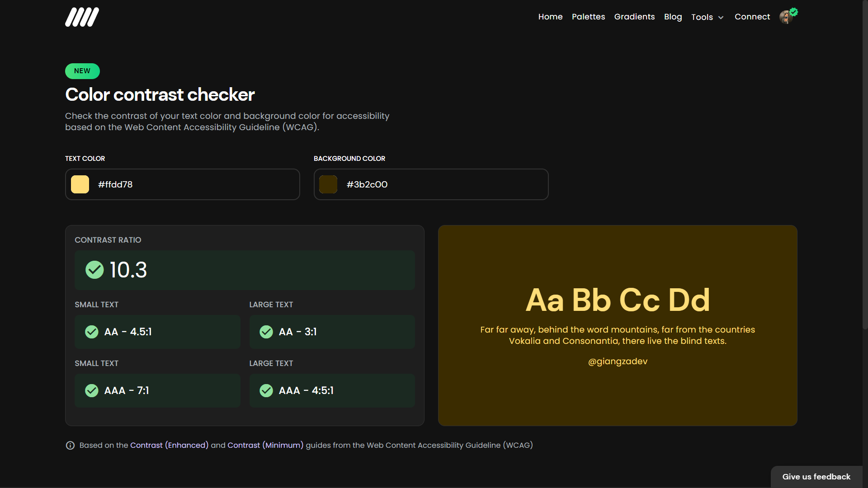Viewport: 868px width, 488px height.
Task: Click the check icon beside AA - 3:1
Action: tap(266, 332)
